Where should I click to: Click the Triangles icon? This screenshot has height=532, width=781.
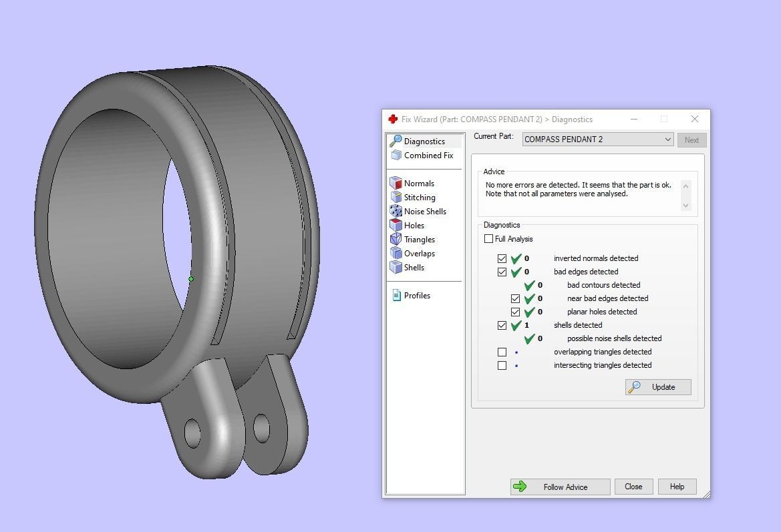pyautogui.click(x=396, y=240)
